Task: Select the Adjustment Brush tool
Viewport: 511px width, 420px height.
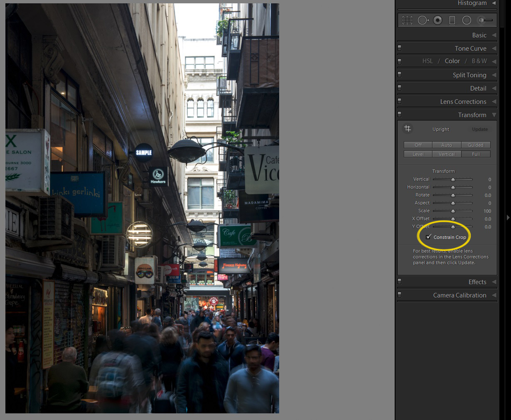Action: [x=484, y=20]
